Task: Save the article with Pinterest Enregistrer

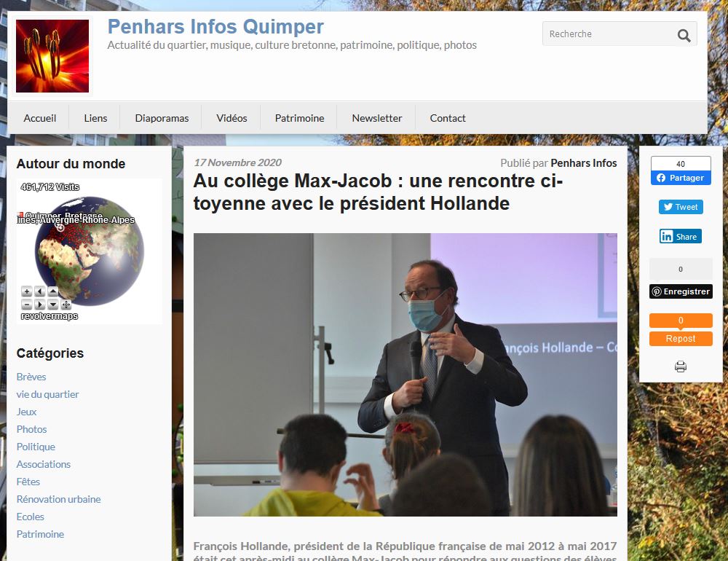Action: [681, 291]
